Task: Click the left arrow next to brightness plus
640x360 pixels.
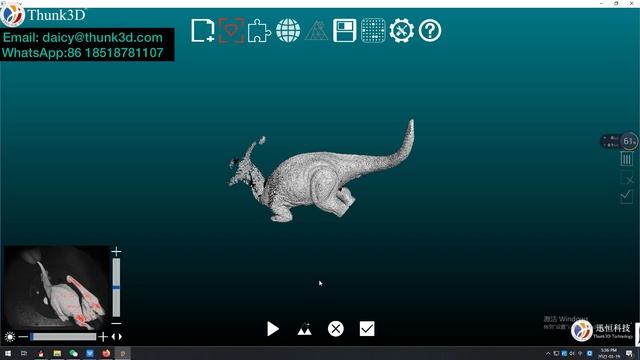Action: tap(113, 337)
